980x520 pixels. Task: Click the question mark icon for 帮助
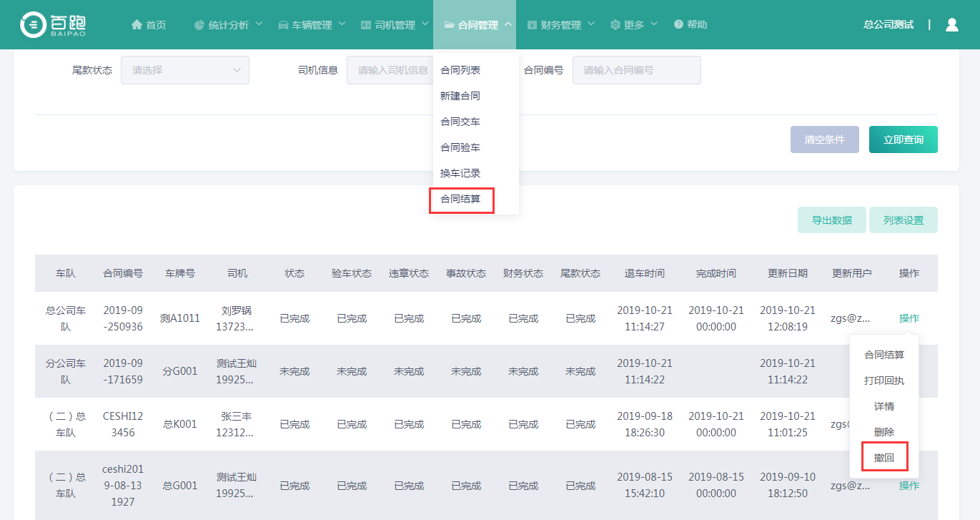[x=678, y=24]
